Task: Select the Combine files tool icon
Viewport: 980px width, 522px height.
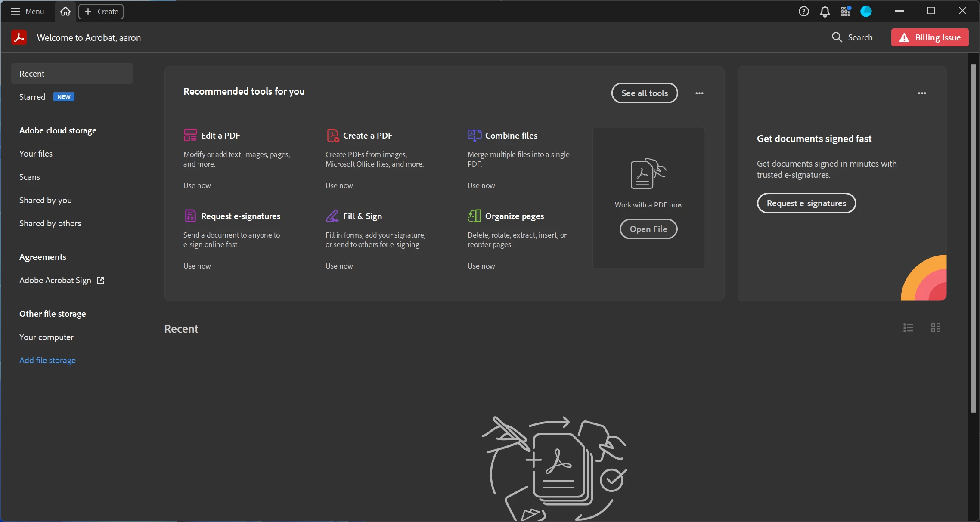Action: (x=474, y=135)
